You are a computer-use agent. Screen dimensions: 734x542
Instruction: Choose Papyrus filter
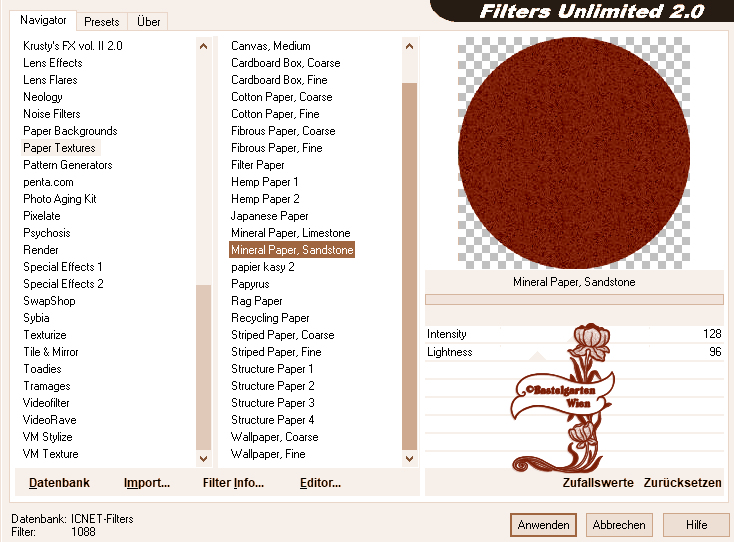pyautogui.click(x=250, y=284)
